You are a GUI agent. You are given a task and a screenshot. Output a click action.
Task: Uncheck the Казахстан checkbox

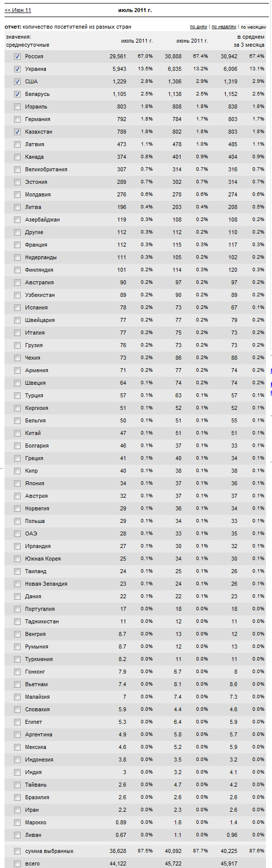point(18,132)
